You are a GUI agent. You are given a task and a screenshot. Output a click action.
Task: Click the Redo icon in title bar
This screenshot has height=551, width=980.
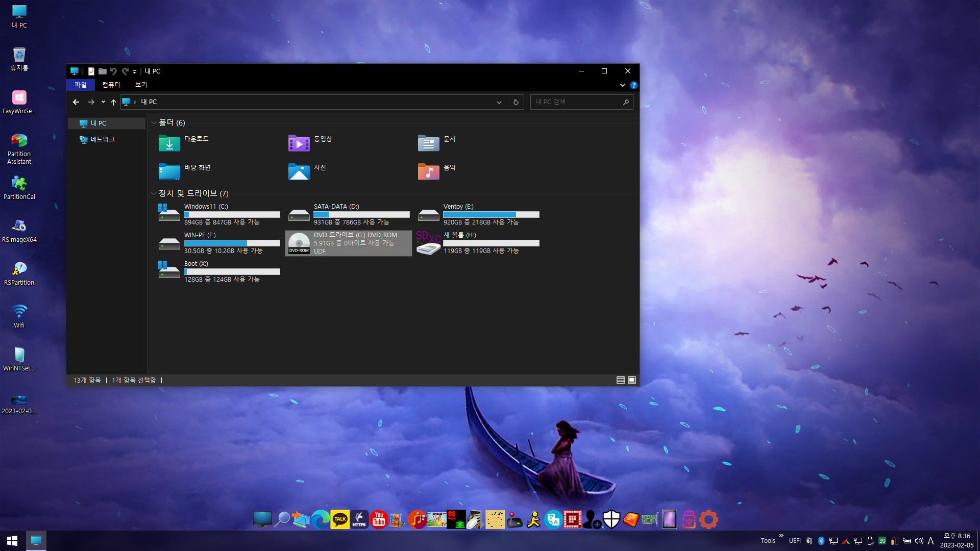pos(125,71)
